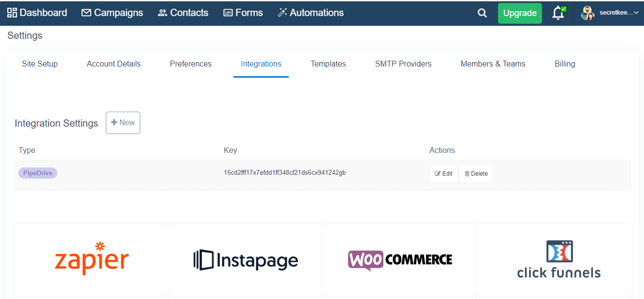Image resolution: width=644 pixels, height=299 pixels.
Task: Expand the secretkee... account dropdown
Action: click(619, 13)
